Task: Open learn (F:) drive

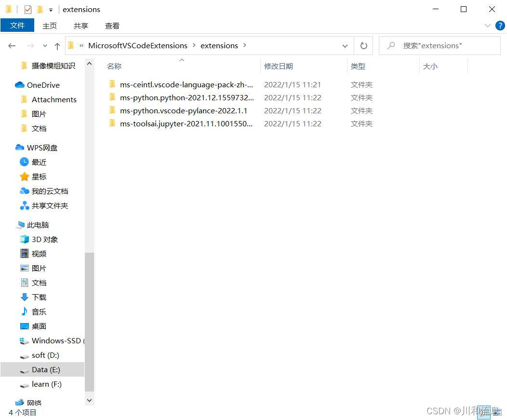Action: (47, 384)
